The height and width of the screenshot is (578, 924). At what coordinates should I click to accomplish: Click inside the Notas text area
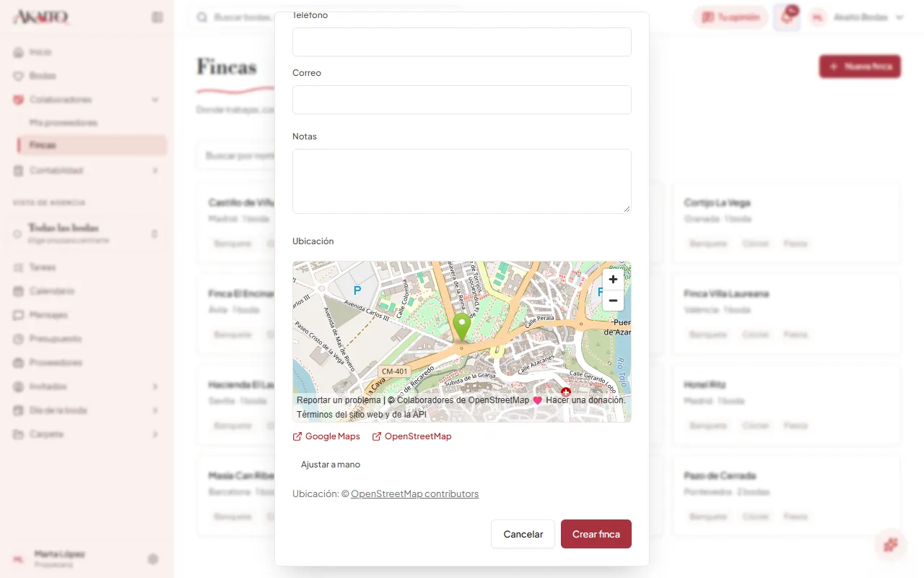pyautogui.click(x=462, y=181)
